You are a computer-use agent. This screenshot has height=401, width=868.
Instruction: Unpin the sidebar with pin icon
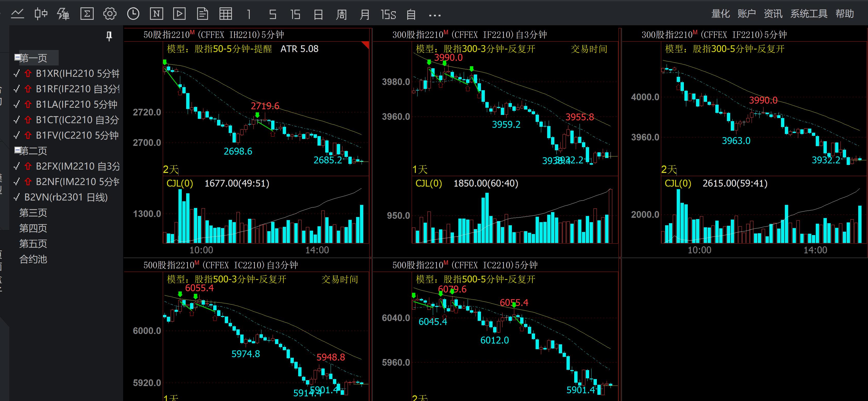point(109,36)
